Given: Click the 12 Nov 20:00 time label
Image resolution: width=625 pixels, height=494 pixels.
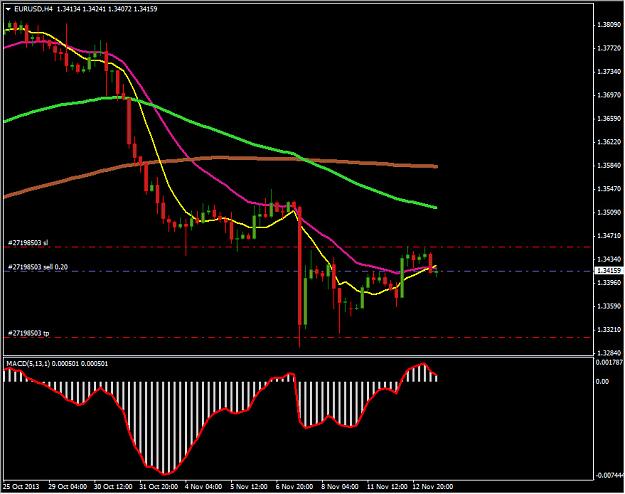Looking at the screenshot, I should [x=433, y=486].
